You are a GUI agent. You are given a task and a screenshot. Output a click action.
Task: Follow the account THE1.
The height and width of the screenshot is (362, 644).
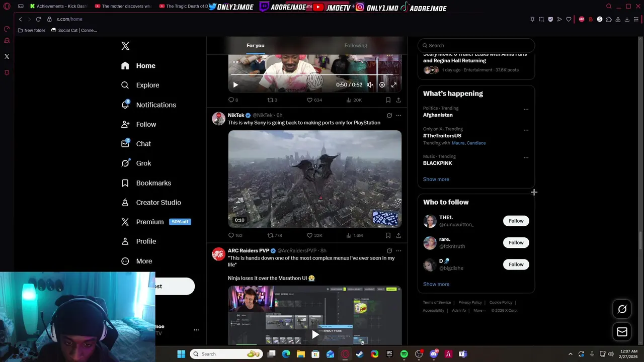[516, 221]
